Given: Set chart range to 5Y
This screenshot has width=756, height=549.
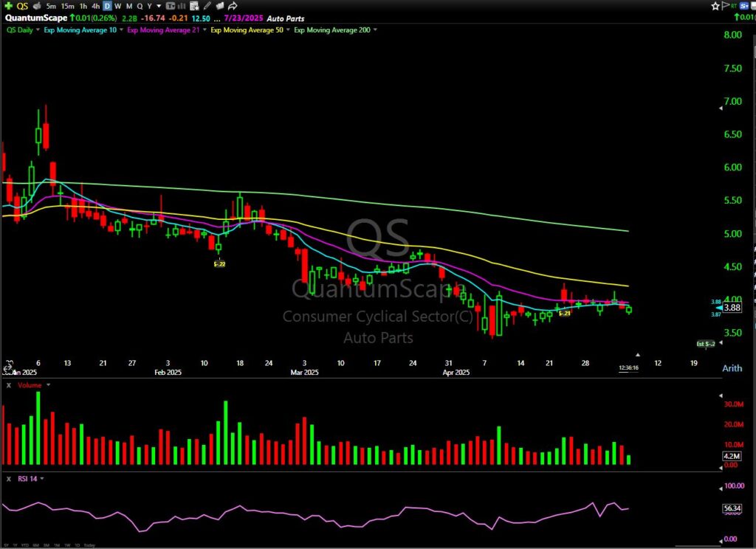Looking at the screenshot, I should click(7, 545).
